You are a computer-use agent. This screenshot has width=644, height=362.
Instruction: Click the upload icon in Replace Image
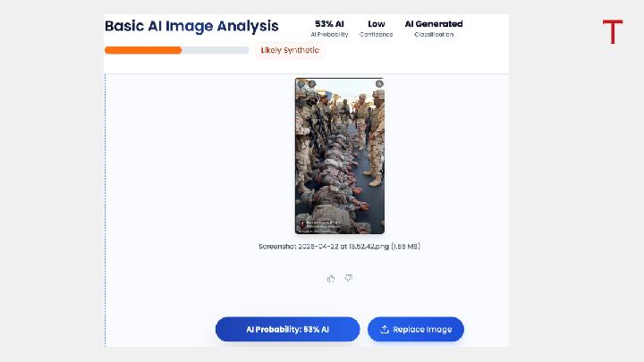[385, 330]
